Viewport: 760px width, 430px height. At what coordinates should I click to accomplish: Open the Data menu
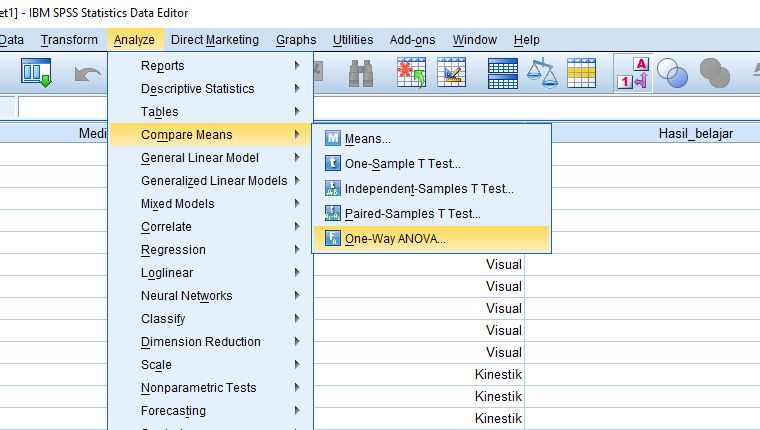point(12,40)
